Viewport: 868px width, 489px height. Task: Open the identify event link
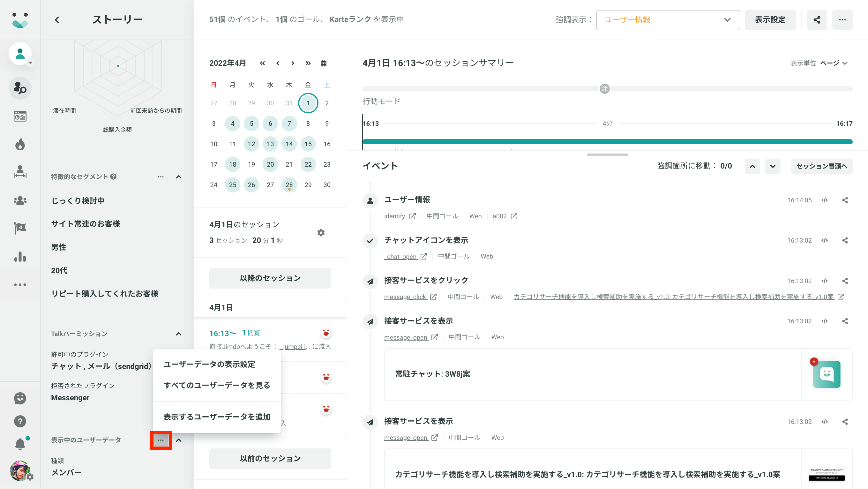click(400, 216)
